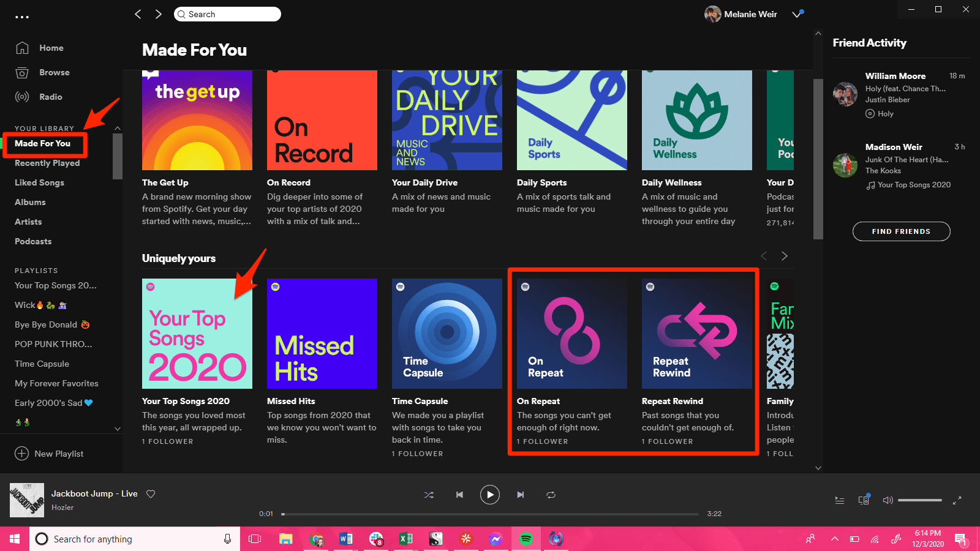Open Recently Played

[x=47, y=163]
